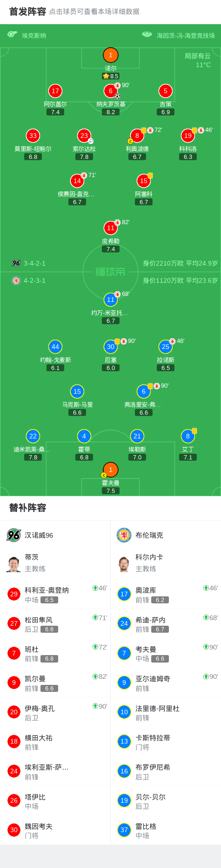
Task: Select substitute 松田隼风 number 27
Action: 55,623
